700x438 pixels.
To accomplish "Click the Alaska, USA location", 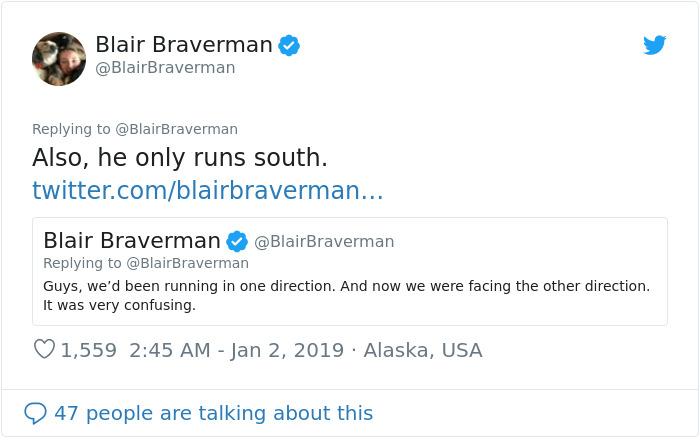I will (422, 350).
